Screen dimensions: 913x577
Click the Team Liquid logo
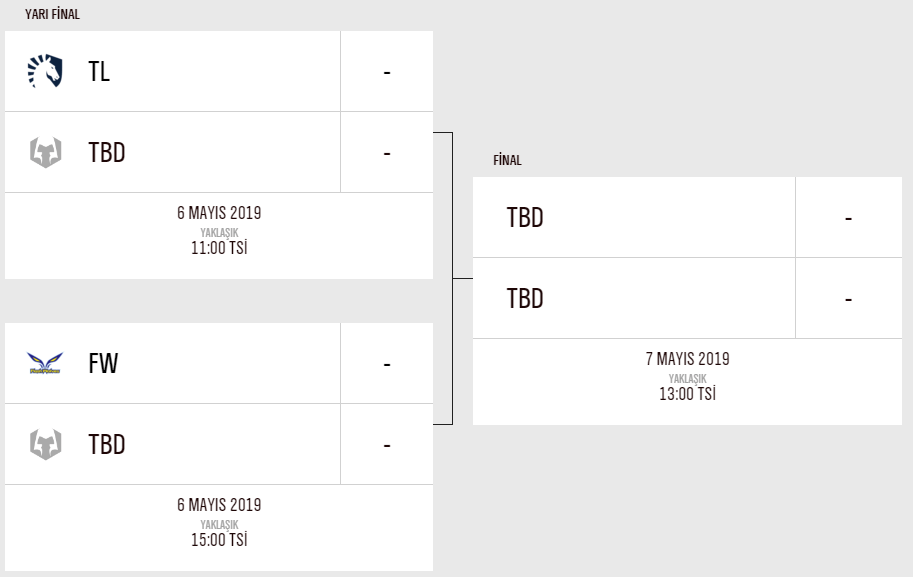45,71
